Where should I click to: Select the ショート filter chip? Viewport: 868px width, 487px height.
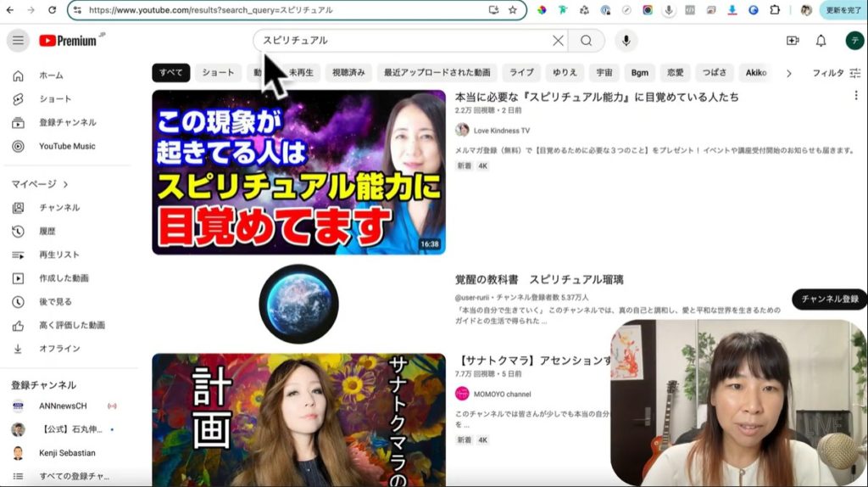point(218,73)
